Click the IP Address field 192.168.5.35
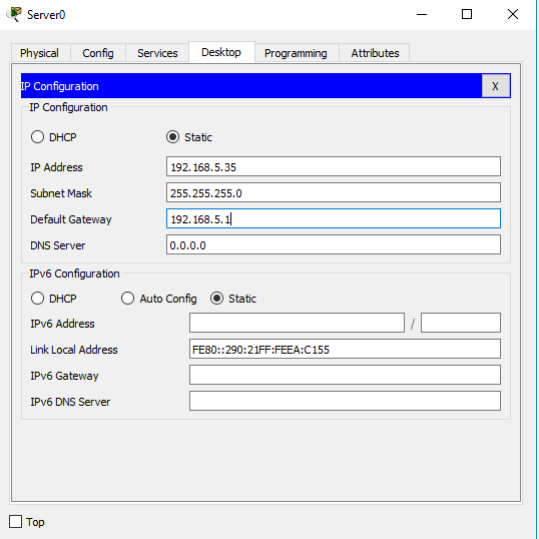Viewport: 539px width, 539px height. pyautogui.click(x=333, y=167)
